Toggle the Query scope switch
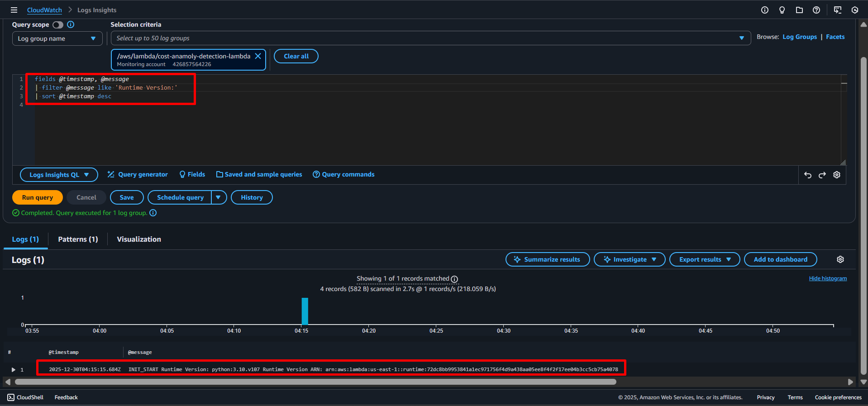 click(x=58, y=25)
